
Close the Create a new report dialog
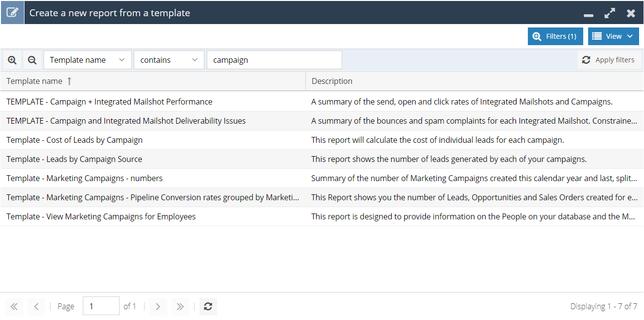(x=631, y=13)
